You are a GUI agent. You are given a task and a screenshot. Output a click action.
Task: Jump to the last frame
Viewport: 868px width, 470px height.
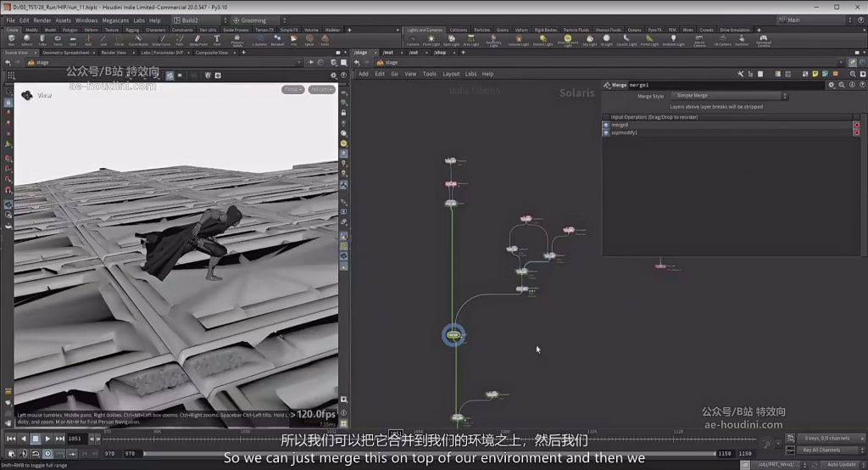tap(60, 439)
